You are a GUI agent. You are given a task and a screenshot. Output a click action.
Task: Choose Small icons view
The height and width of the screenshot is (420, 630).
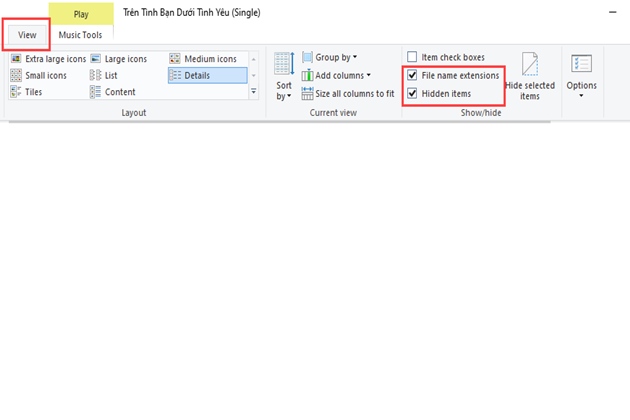point(38,75)
